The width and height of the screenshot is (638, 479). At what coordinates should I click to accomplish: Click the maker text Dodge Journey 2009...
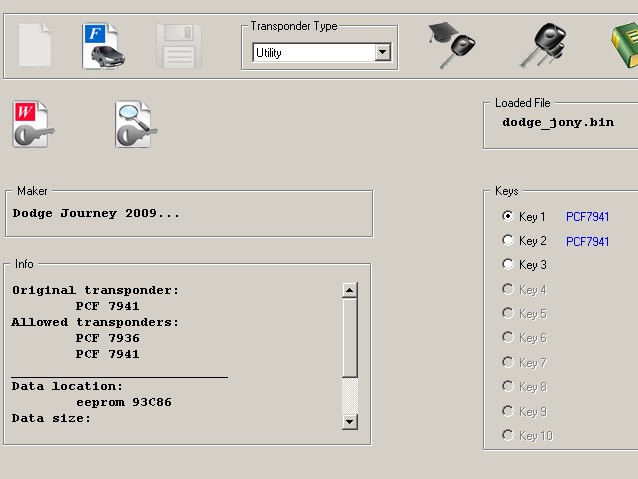[x=96, y=213]
